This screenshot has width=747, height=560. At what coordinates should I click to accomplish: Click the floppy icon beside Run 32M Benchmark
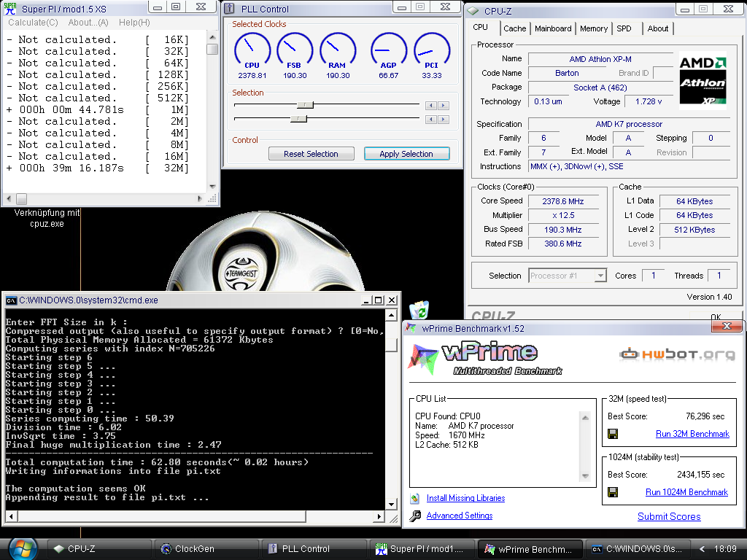613,434
